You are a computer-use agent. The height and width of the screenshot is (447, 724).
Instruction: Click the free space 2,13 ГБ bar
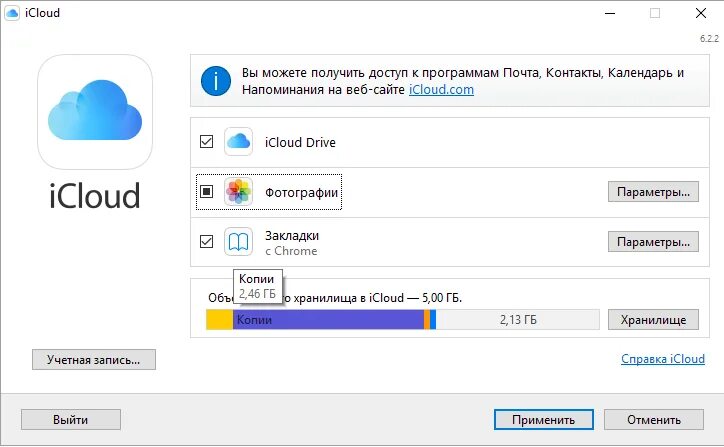[x=518, y=320]
